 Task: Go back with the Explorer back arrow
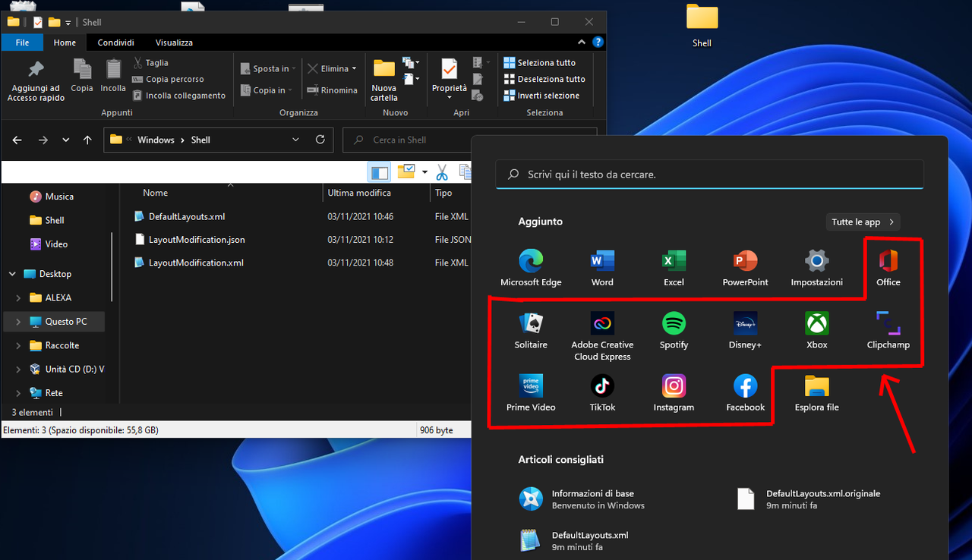pyautogui.click(x=17, y=140)
